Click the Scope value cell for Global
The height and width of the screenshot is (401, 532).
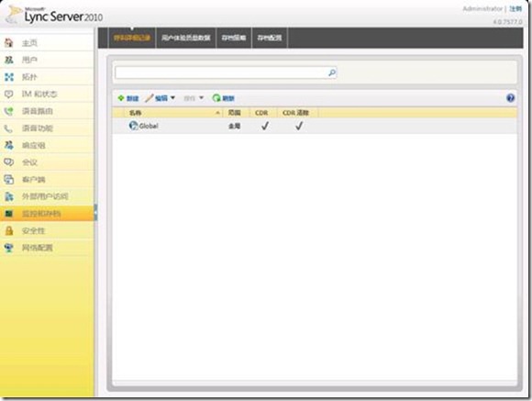(235, 126)
